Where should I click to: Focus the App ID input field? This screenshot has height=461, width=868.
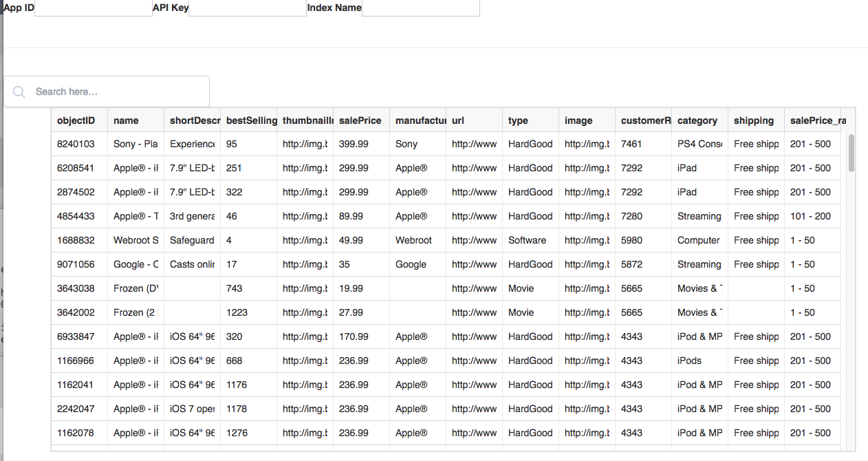click(93, 8)
